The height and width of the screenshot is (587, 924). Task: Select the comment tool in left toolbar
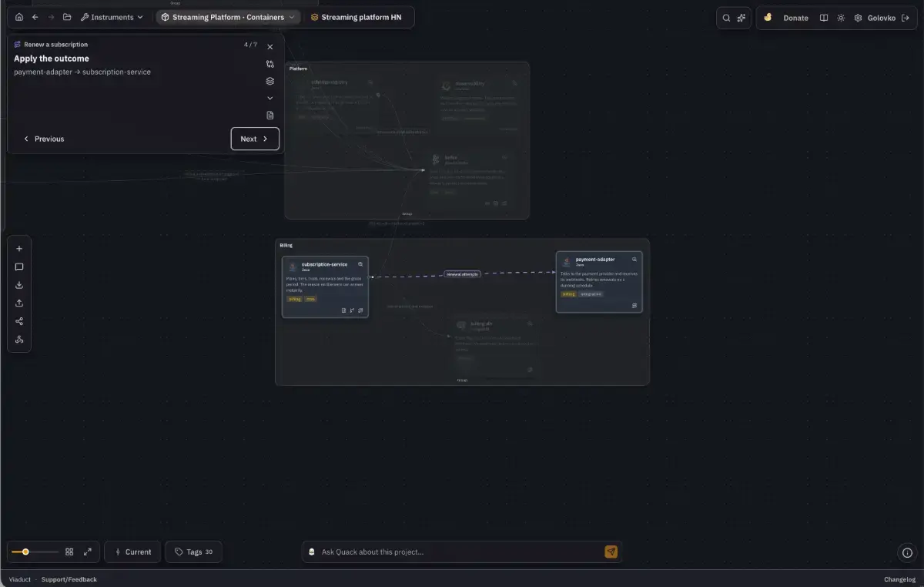coord(19,267)
